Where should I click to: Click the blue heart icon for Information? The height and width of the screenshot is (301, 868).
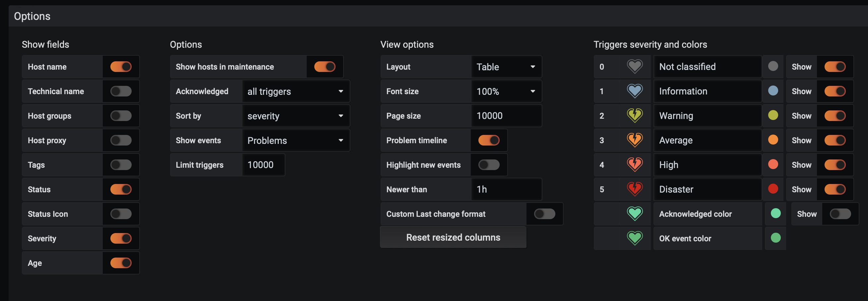pos(635,91)
